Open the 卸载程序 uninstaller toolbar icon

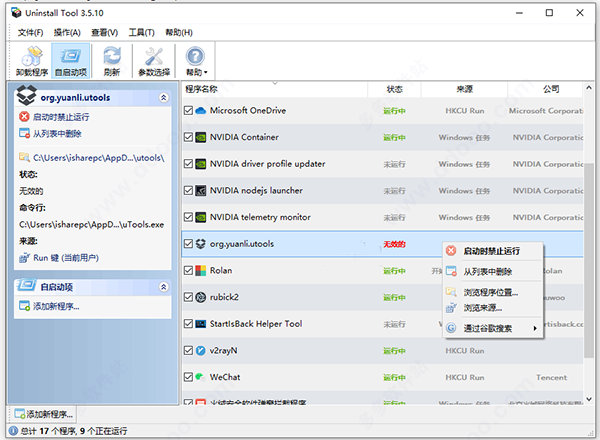click(x=32, y=61)
